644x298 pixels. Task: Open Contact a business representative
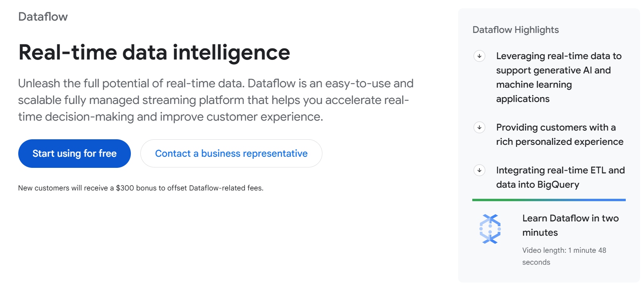[231, 153]
